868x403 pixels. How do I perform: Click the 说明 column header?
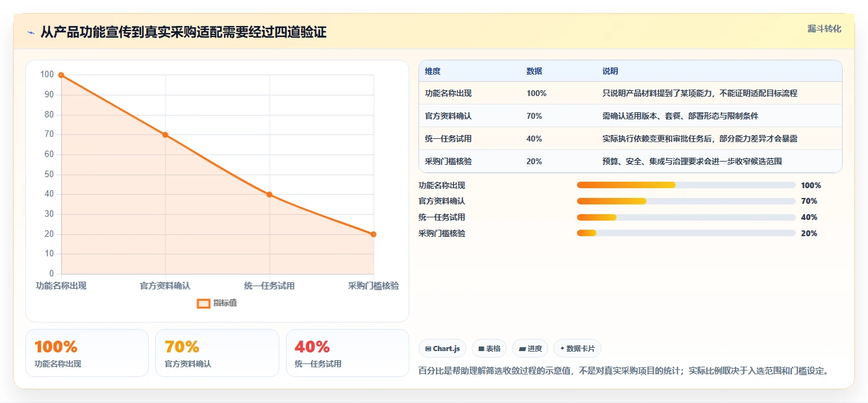coord(610,71)
